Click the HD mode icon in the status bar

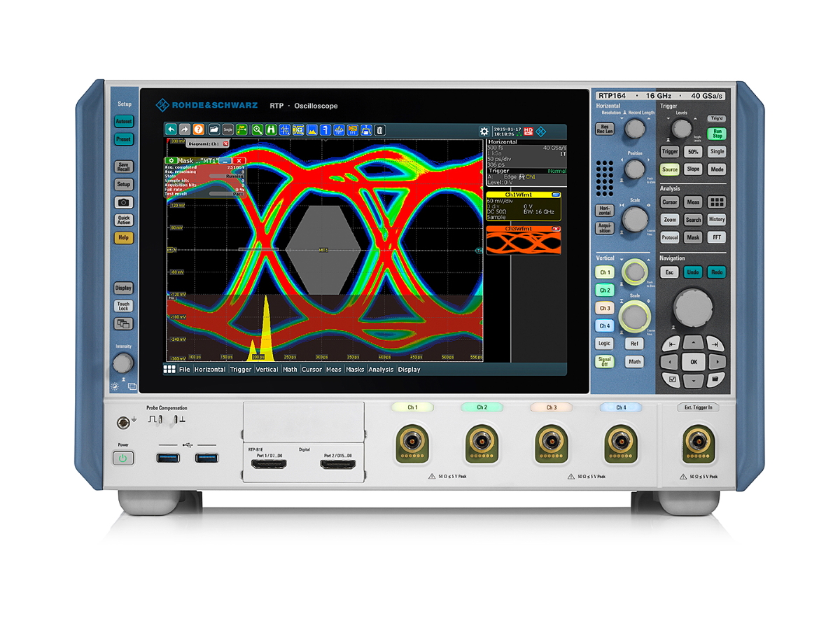tap(528, 131)
